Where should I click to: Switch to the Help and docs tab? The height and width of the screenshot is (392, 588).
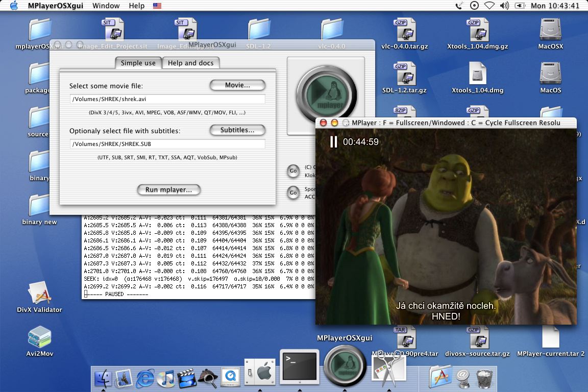coord(191,63)
